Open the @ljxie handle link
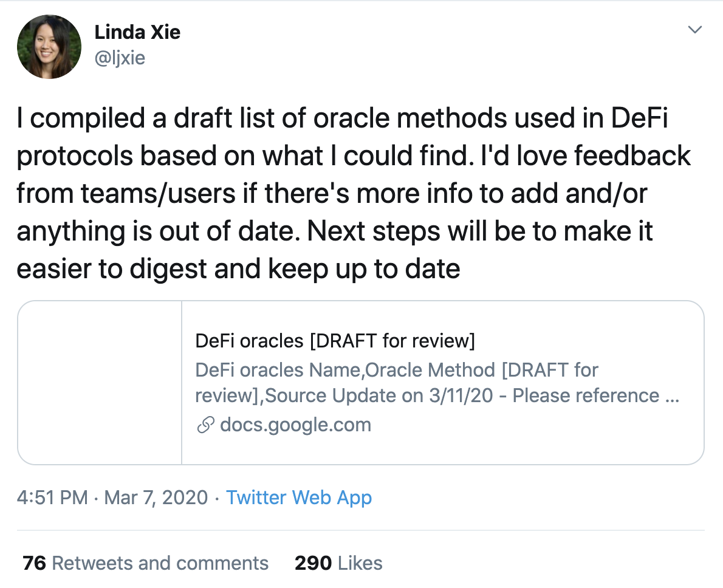Image resolution: width=723 pixels, height=588 pixels. 120,58
